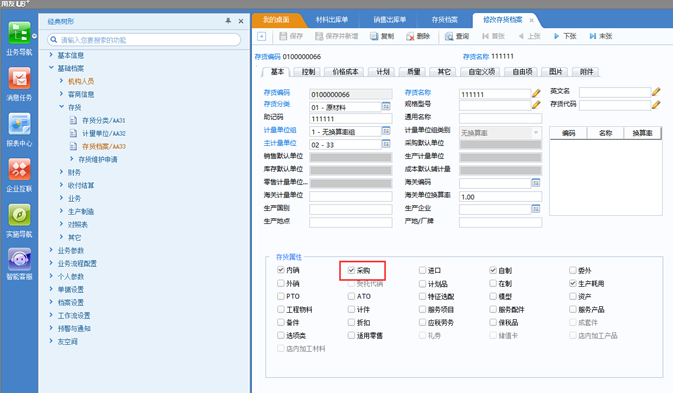The image size is (673, 393).
Task: Open the 智能客服 sidebar icon
Action: [x=19, y=260]
